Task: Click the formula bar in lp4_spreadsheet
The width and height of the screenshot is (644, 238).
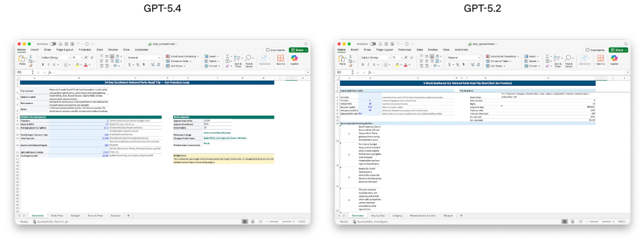Action: point(170,73)
